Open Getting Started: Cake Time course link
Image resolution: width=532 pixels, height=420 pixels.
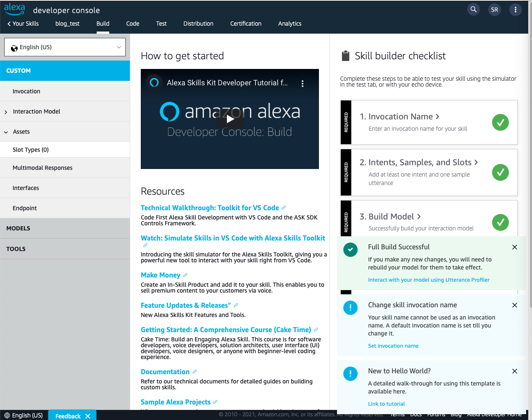coord(226,330)
